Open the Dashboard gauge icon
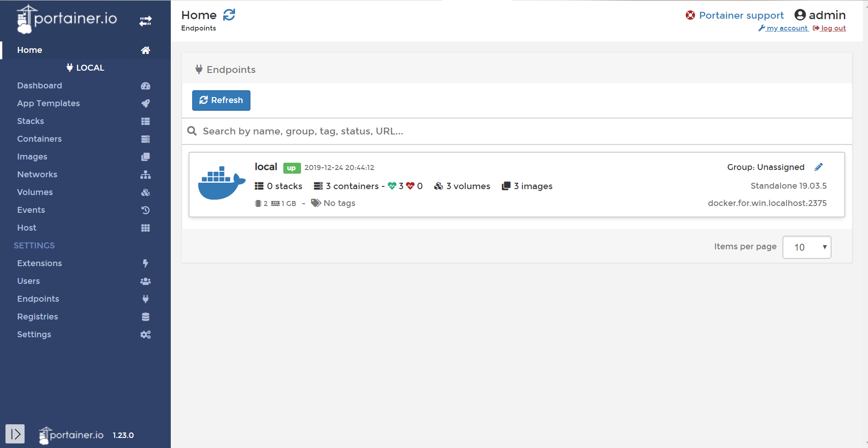The height and width of the screenshot is (448, 868). 145,86
